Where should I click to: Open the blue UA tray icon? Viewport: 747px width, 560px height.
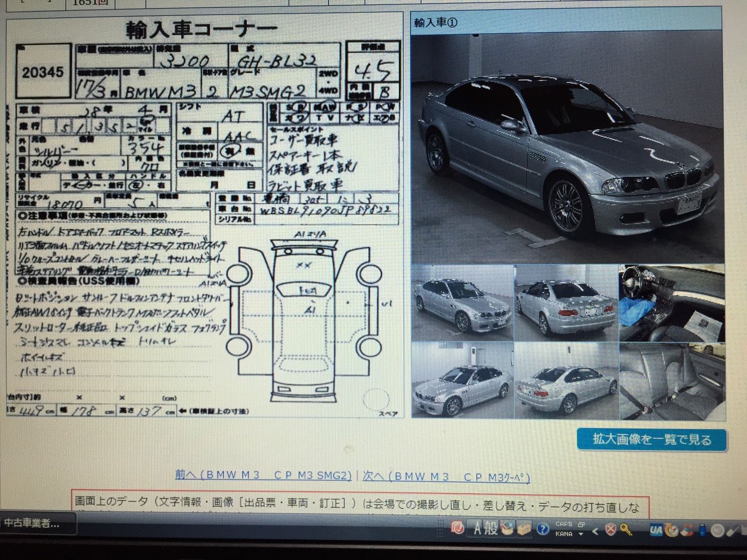(x=656, y=530)
